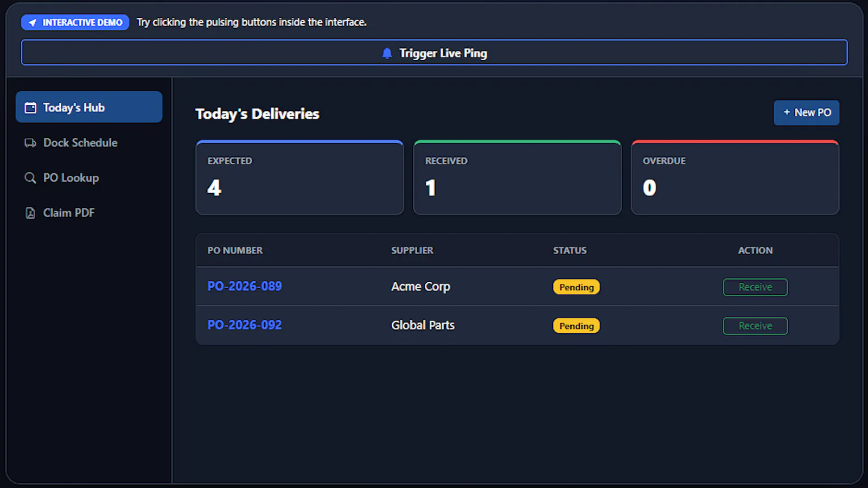The width and height of the screenshot is (868, 488).
Task: Select the Received deliveries card
Action: coord(517,178)
